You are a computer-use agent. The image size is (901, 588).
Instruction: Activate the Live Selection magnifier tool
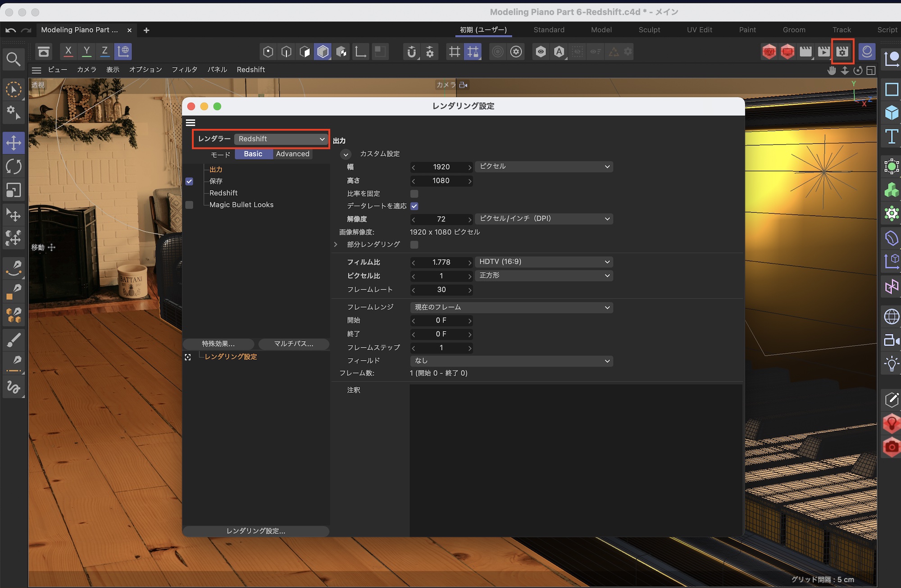tap(13, 59)
